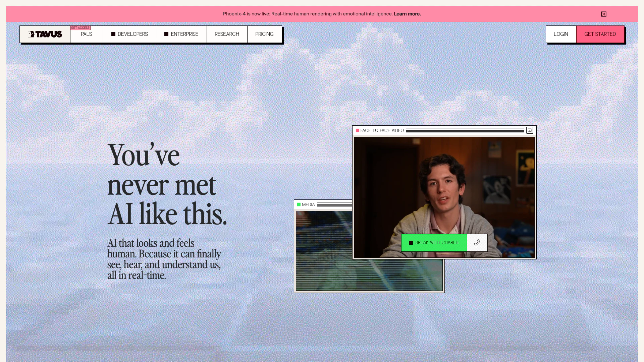Click the Get Access badge above PALS
Screen dimensions: 644x362
pyautogui.click(x=80, y=28)
